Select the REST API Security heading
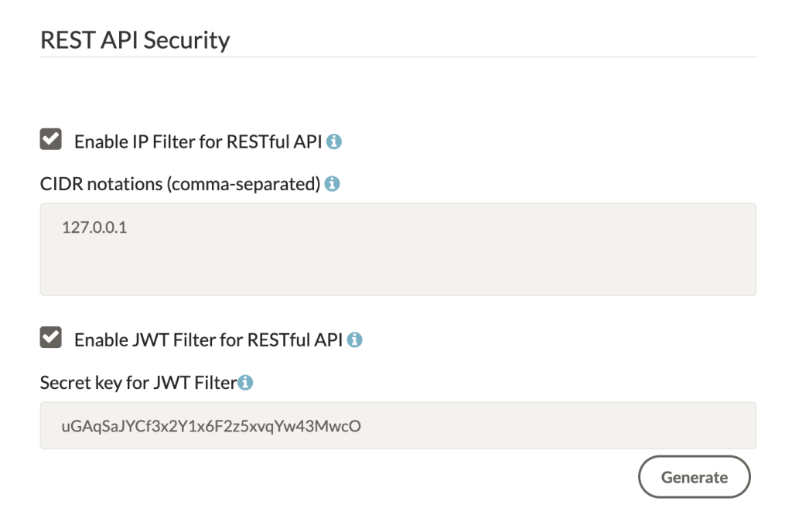 click(135, 40)
